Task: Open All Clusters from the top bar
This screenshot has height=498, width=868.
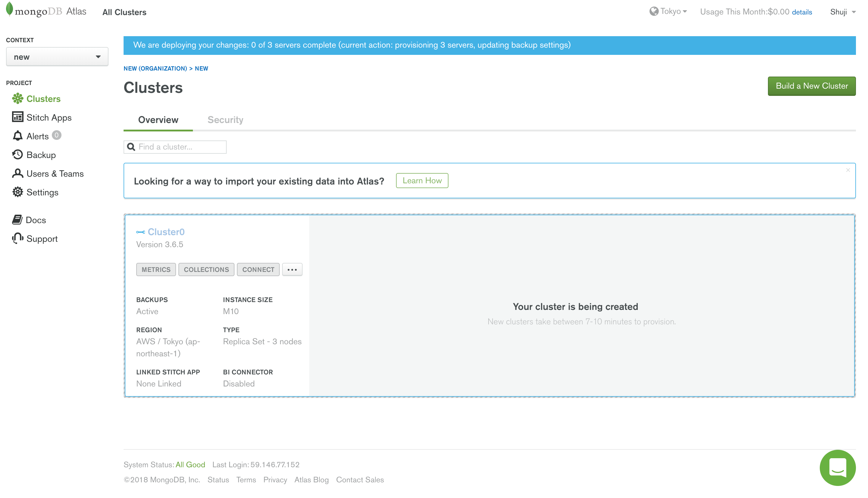Action: pyautogui.click(x=124, y=12)
